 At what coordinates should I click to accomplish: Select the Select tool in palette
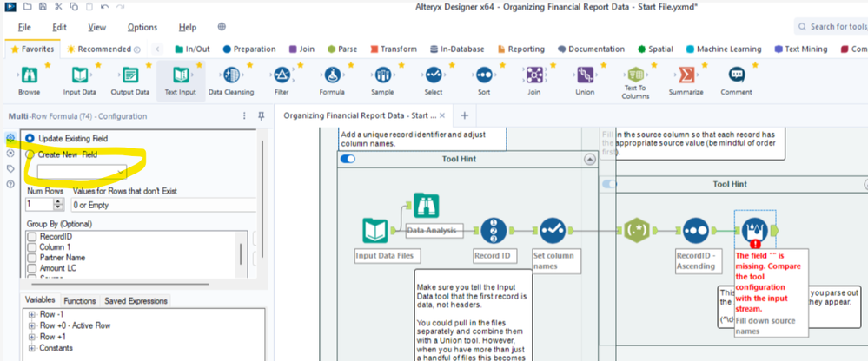coord(433,80)
